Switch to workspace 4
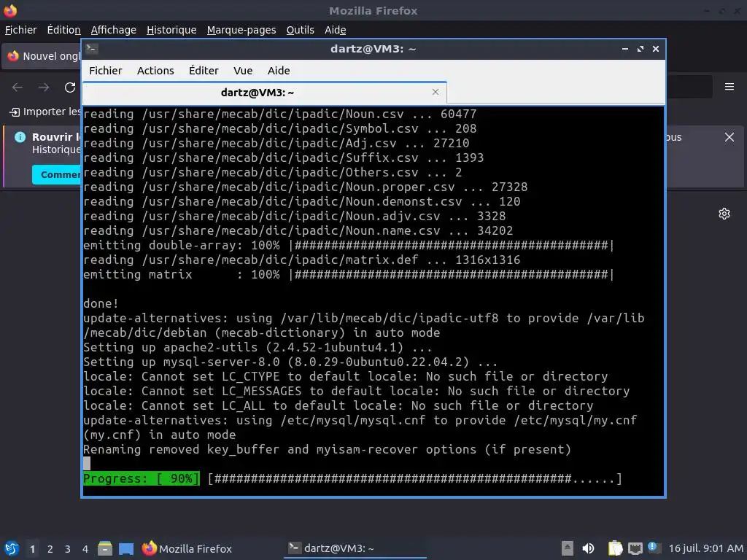This screenshot has width=747, height=560. pyautogui.click(x=85, y=549)
